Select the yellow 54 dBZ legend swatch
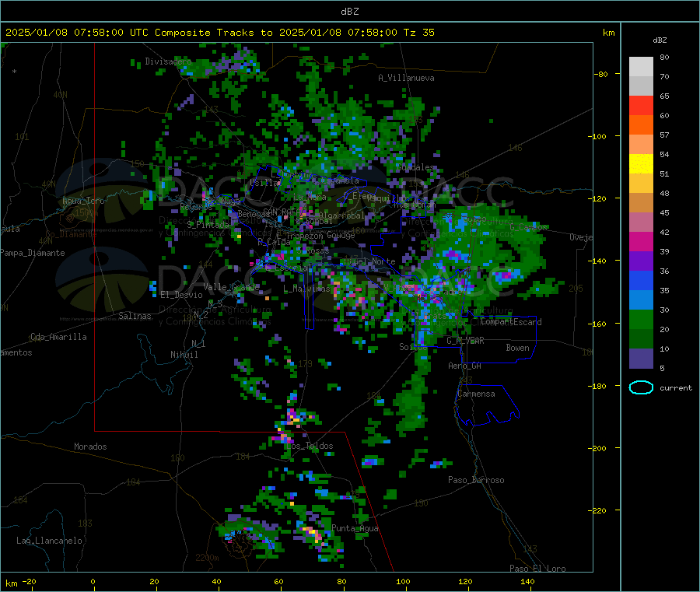This screenshot has width=700, height=592. pyautogui.click(x=641, y=164)
